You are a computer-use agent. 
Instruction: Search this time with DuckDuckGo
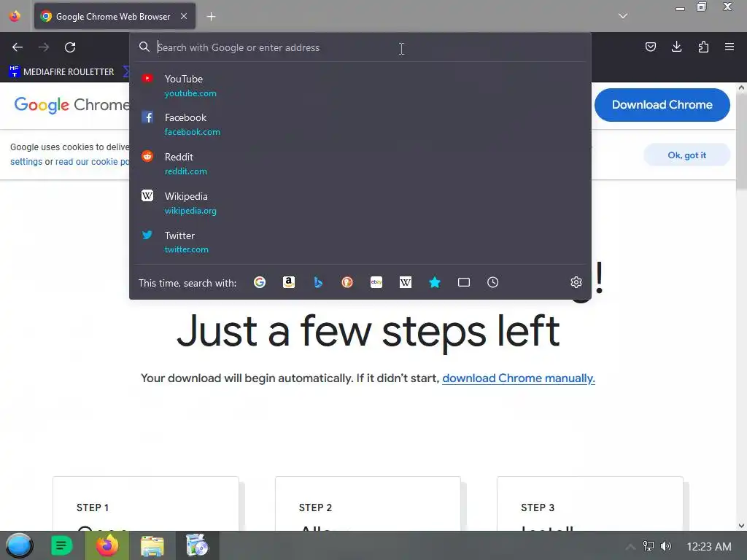347,282
